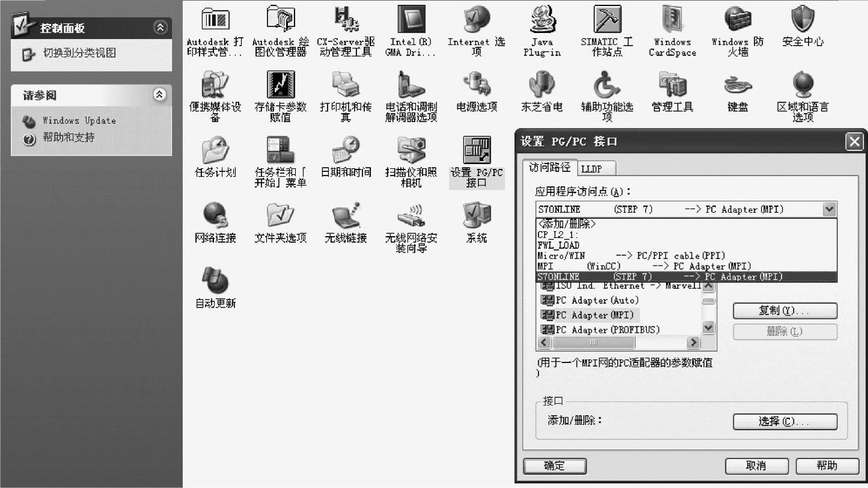Screen dimensions: 868x488
Task: Click the interface list horizontal scrollbar thumb
Action: coord(593,343)
